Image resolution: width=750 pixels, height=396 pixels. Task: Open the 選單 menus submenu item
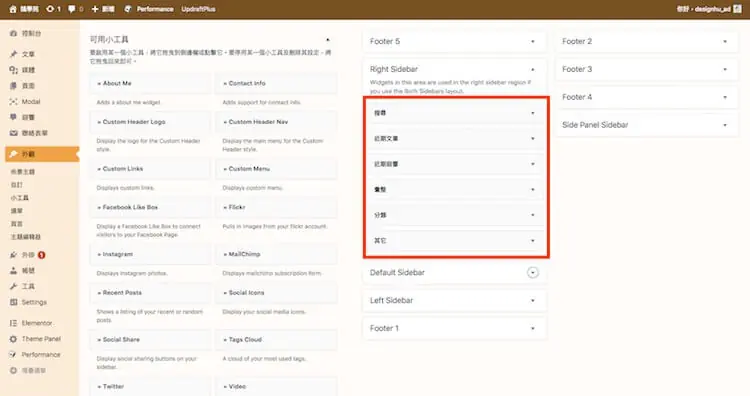coord(17,210)
